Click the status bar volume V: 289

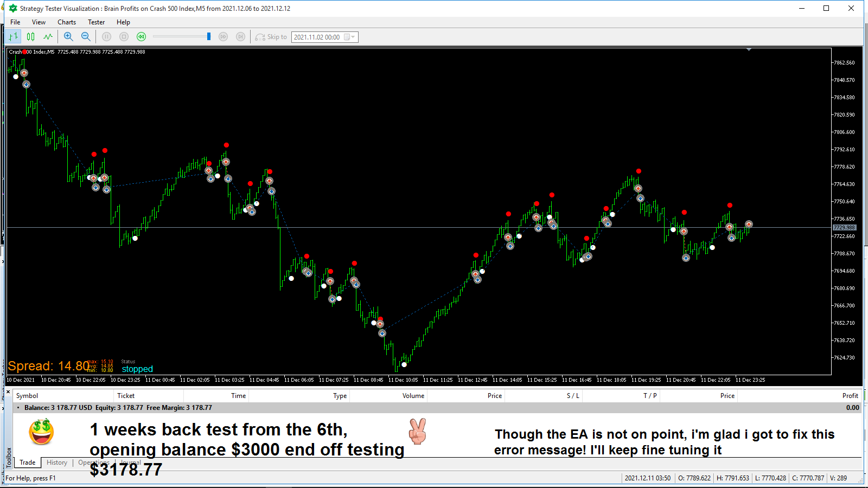tap(838, 478)
